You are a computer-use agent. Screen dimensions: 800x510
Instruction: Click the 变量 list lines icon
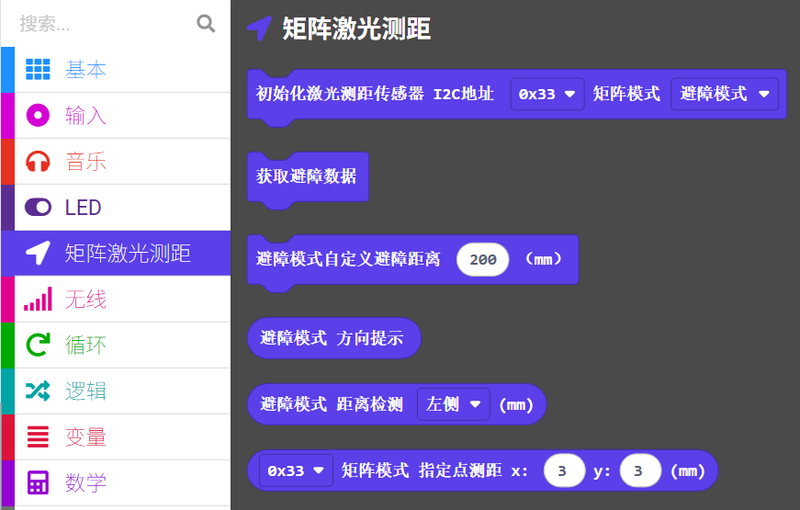pos(38,437)
